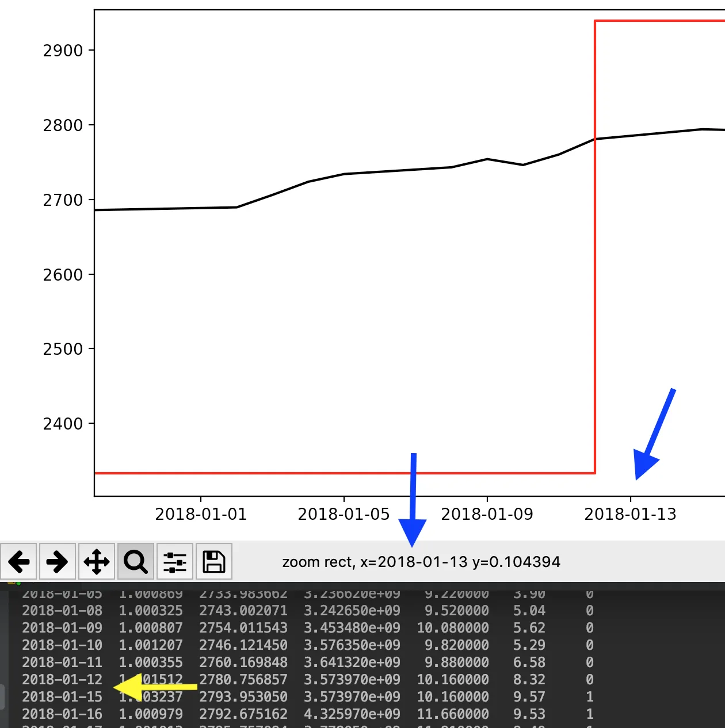Click the value 8.32 in the console
The width and height of the screenshot is (725, 728).
pos(529,679)
